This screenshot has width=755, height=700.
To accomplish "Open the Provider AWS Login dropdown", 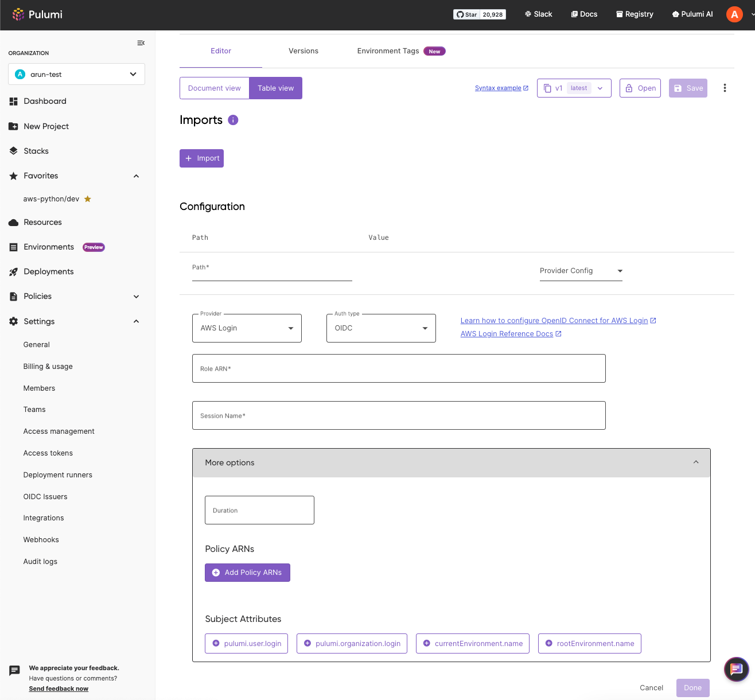I will 247,328.
